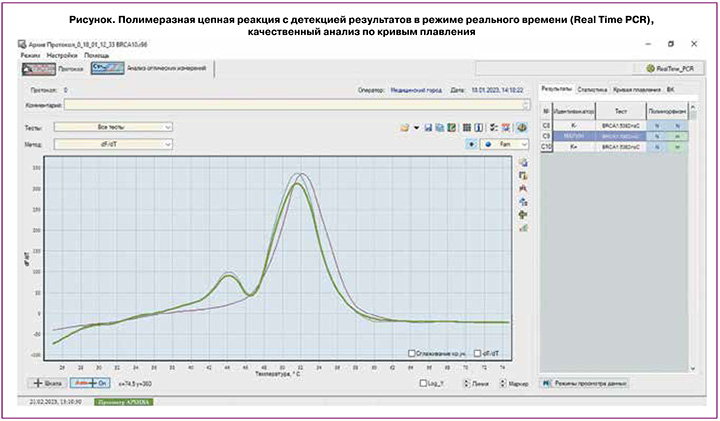Click the top icon right of the chart
The width and height of the screenshot is (720, 421).
(x=523, y=162)
